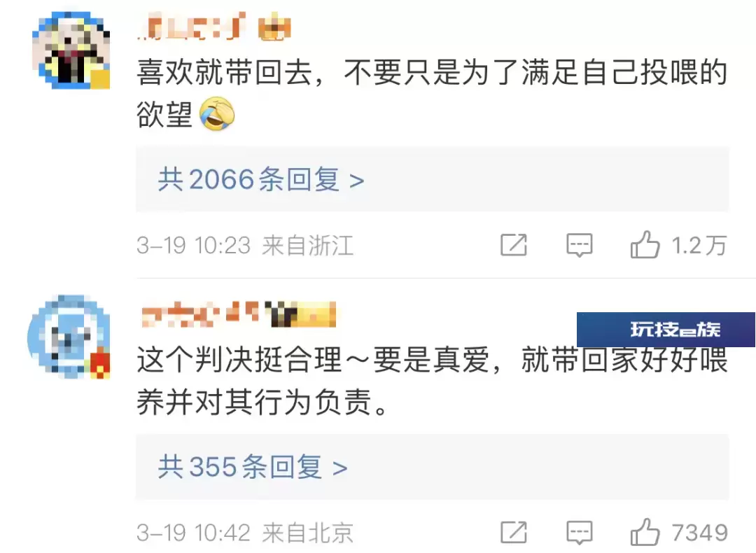Tap the laughing-crying emoji in first comment
The image size is (756, 553).
tap(217, 114)
